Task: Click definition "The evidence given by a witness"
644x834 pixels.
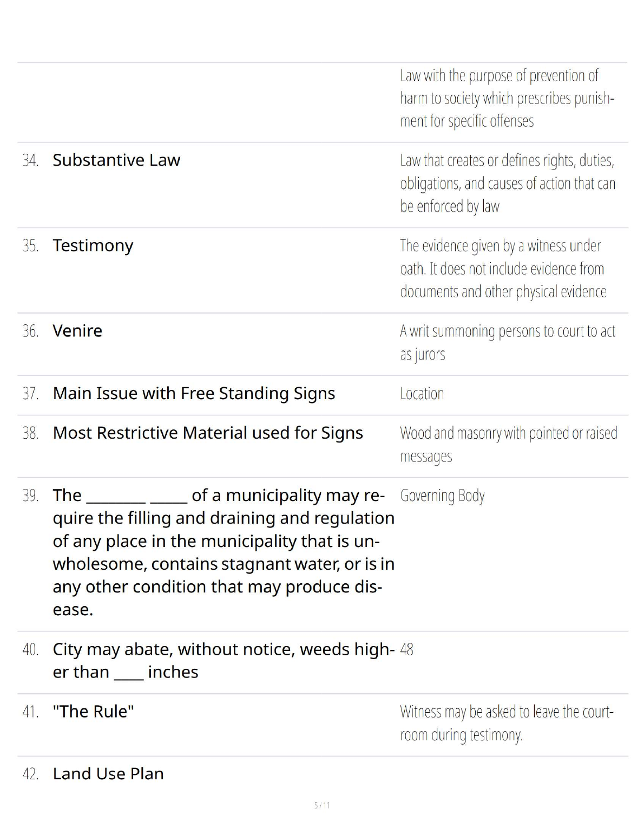Action: click(x=503, y=269)
